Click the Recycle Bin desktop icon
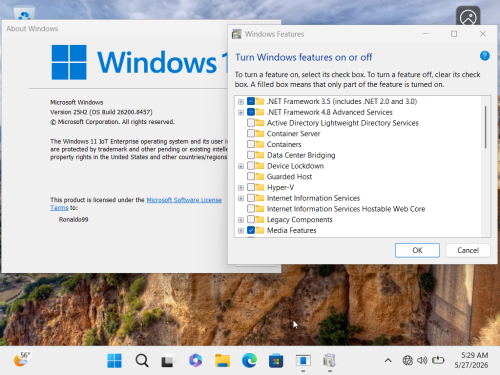Image resolution: width=500 pixels, height=375 pixels. (x=24, y=13)
